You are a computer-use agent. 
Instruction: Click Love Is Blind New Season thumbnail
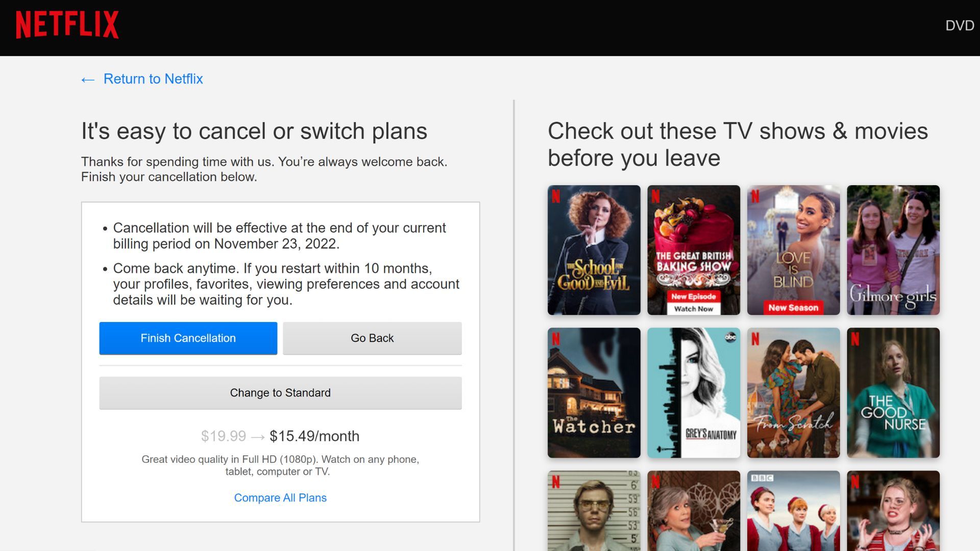click(x=793, y=249)
